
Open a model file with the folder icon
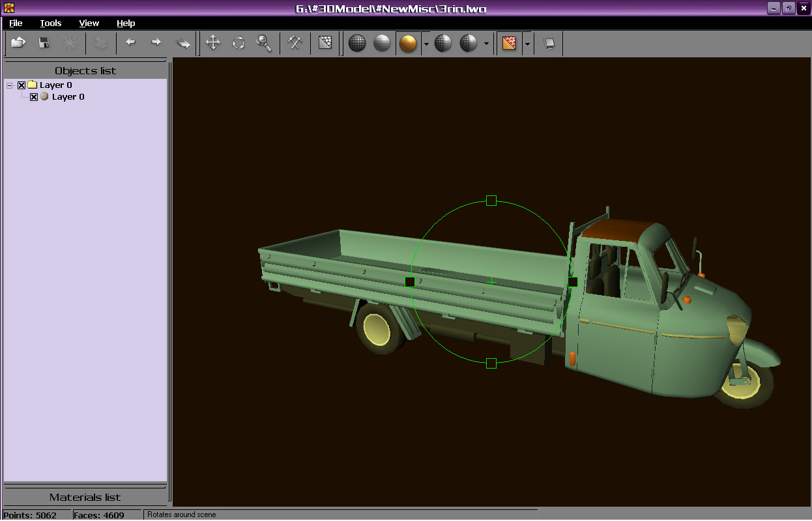tap(18, 44)
